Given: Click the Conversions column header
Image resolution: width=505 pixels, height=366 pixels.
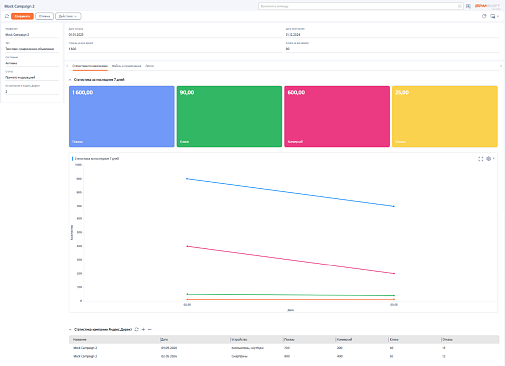Looking at the screenshot, I should (x=344, y=340).
